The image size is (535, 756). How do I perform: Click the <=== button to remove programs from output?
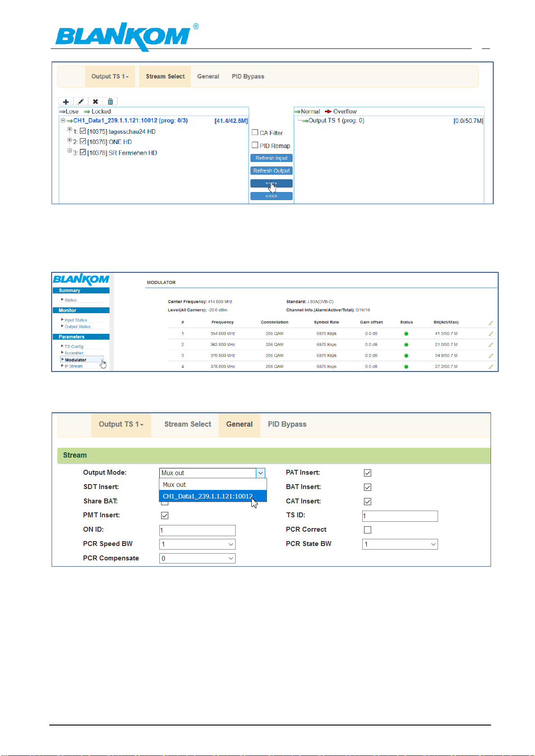click(x=272, y=196)
